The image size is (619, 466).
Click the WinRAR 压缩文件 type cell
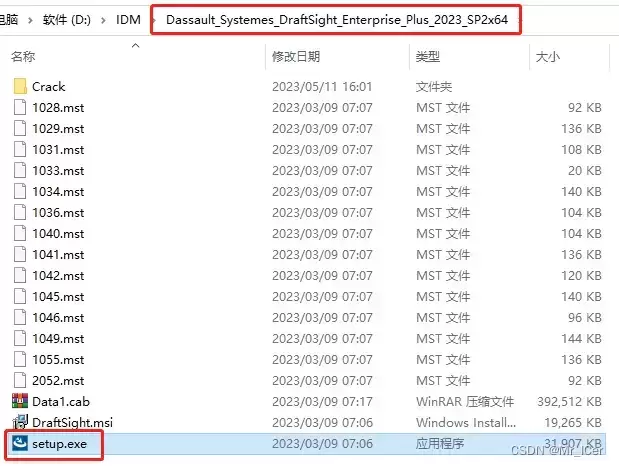click(x=465, y=401)
